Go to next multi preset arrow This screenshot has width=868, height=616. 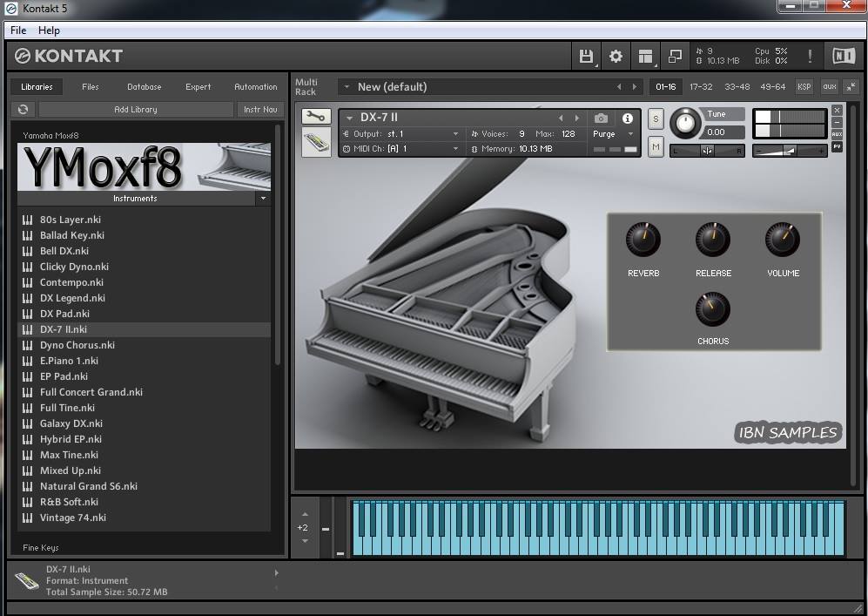pyautogui.click(x=635, y=87)
